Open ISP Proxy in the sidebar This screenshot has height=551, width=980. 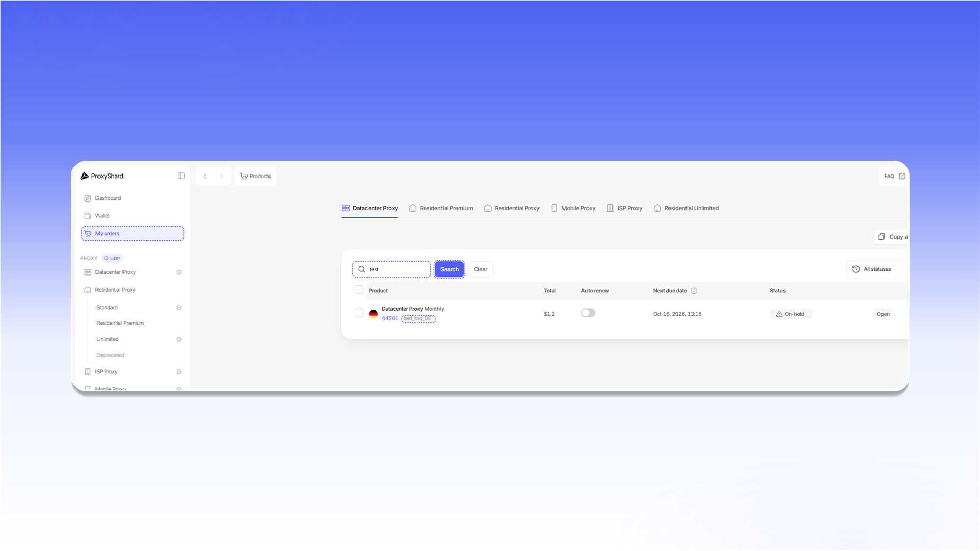(x=106, y=372)
